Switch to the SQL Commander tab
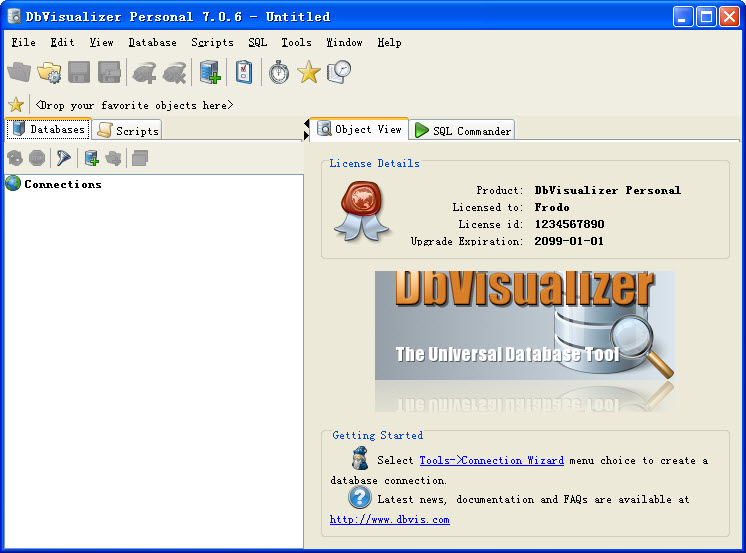 [x=462, y=130]
